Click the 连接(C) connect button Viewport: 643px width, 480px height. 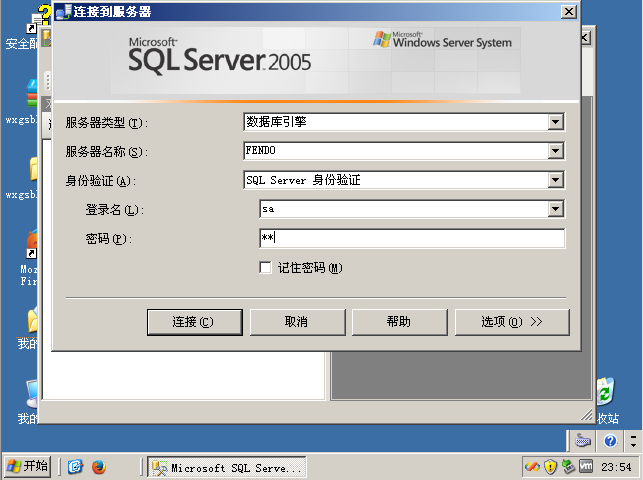[195, 322]
